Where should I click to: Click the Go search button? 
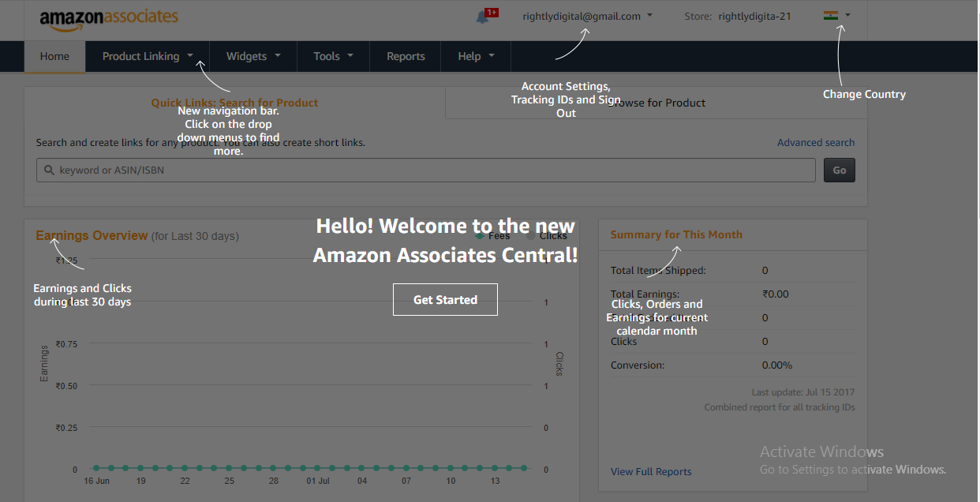[840, 170]
